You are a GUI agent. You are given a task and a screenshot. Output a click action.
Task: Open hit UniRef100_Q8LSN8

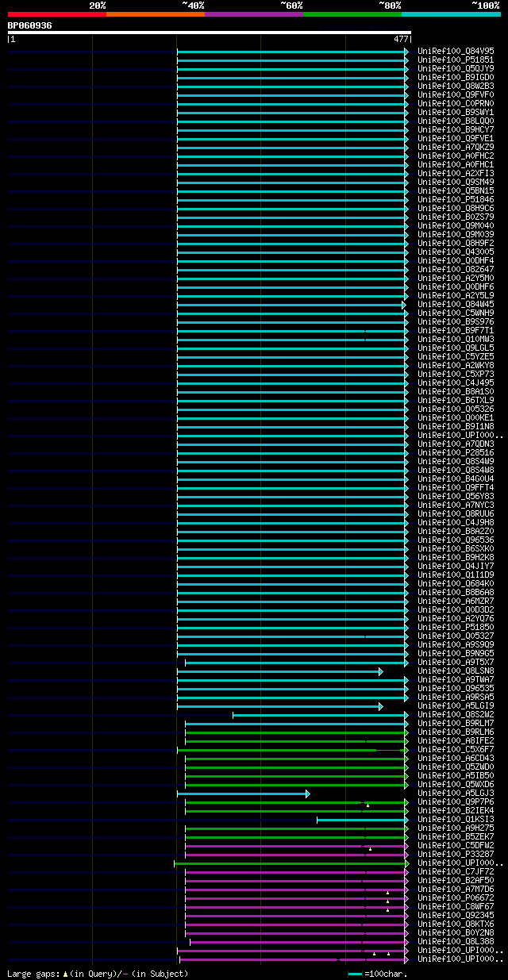456,671
